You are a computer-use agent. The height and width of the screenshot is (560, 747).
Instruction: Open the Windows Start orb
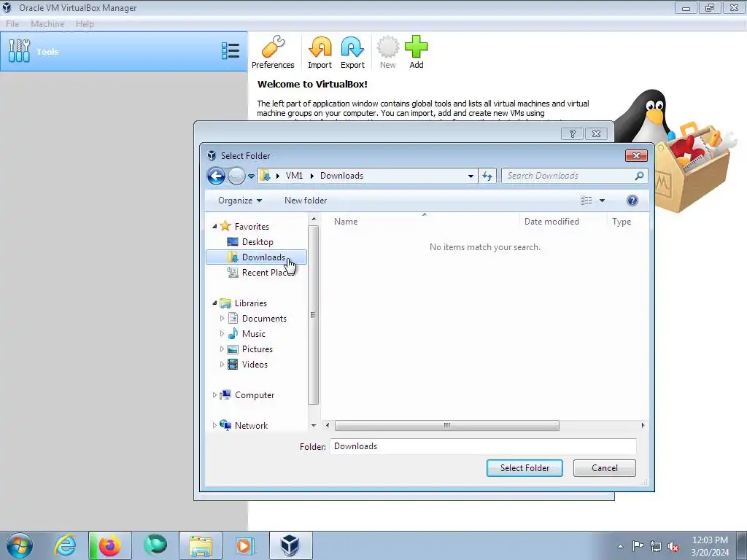pyautogui.click(x=20, y=545)
